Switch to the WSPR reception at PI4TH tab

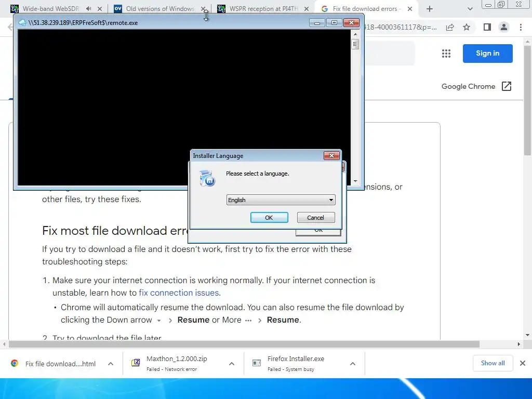[x=263, y=9]
